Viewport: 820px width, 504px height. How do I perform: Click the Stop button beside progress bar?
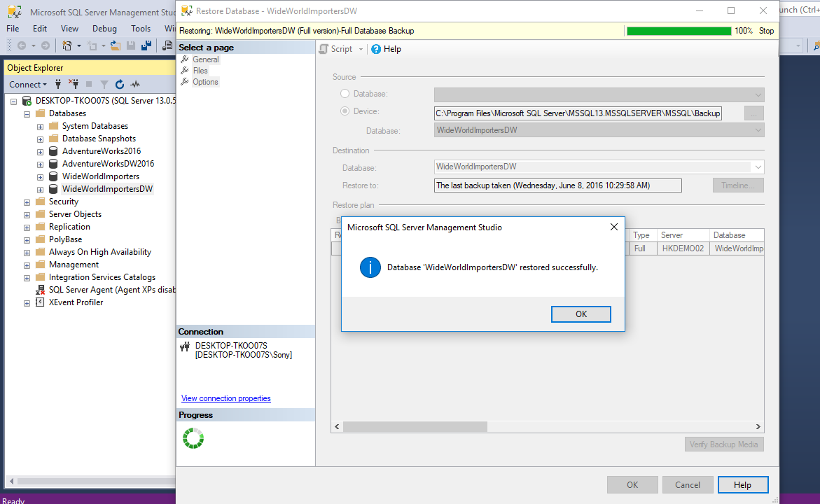click(x=766, y=31)
